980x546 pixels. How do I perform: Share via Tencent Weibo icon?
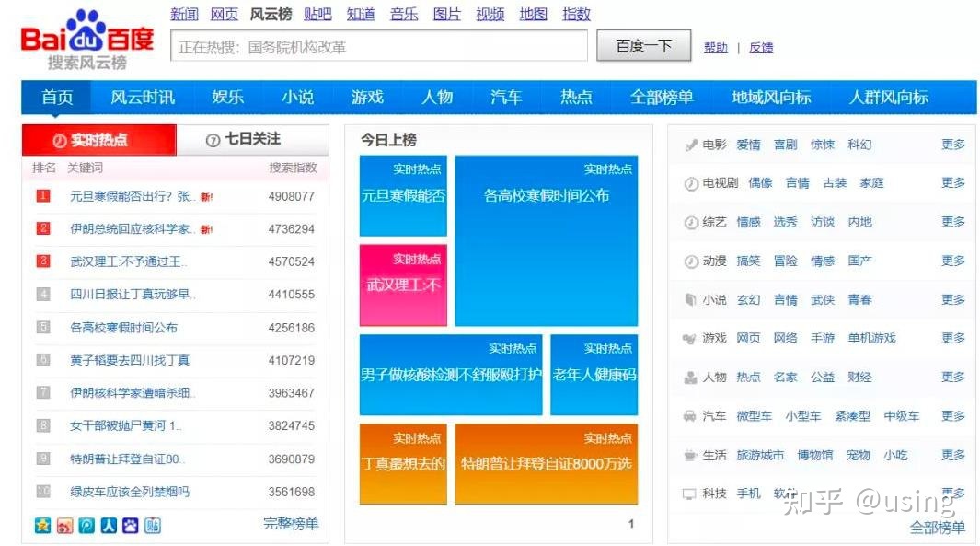(86, 526)
